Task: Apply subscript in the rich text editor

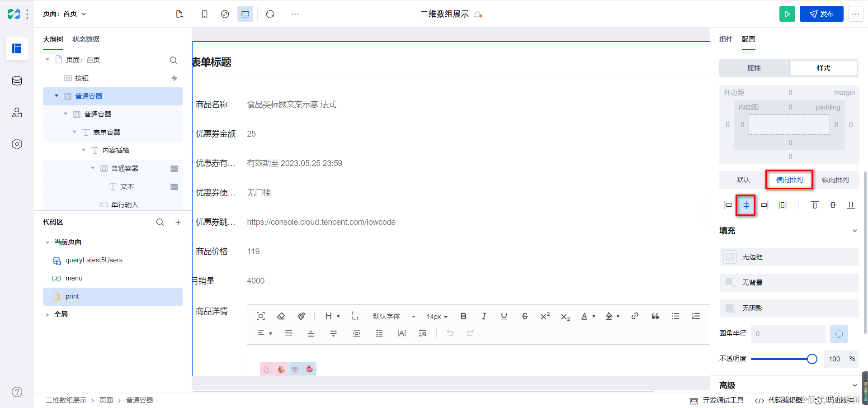Action: tap(565, 317)
